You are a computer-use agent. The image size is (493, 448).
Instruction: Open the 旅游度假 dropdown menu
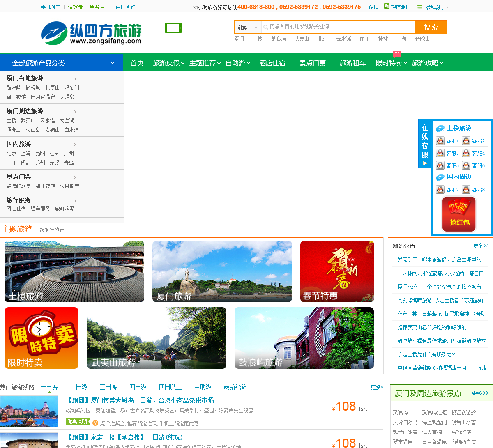coord(168,63)
